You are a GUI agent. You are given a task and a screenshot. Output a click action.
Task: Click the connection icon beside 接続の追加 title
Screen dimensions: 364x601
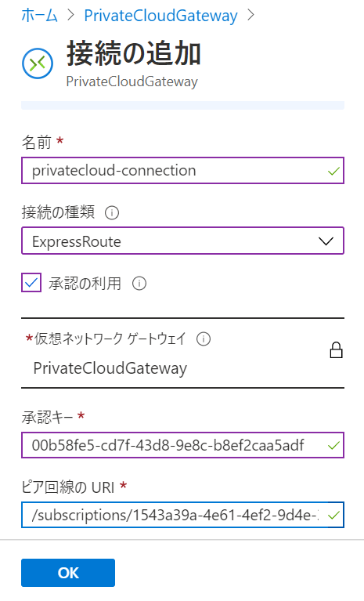pyautogui.click(x=38, y=63)
